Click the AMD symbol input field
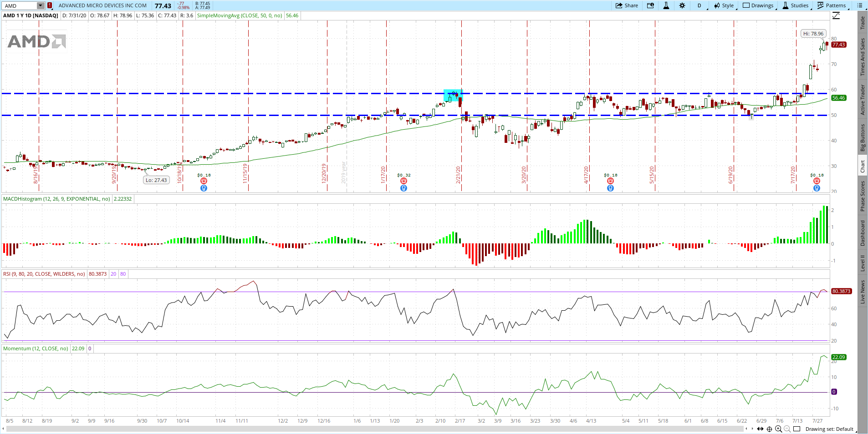The width and height of the screenshot is (868, 434). 20,5
